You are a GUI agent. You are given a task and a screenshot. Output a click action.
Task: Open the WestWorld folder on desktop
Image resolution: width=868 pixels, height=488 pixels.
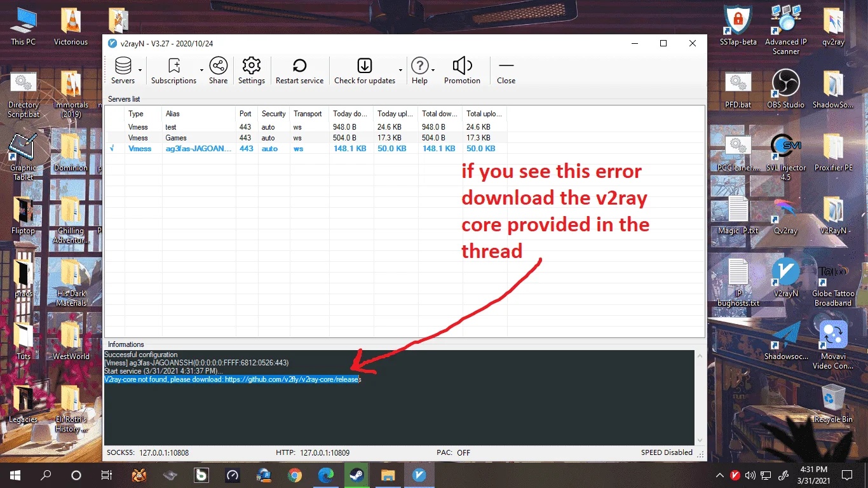tap(71, 341)
